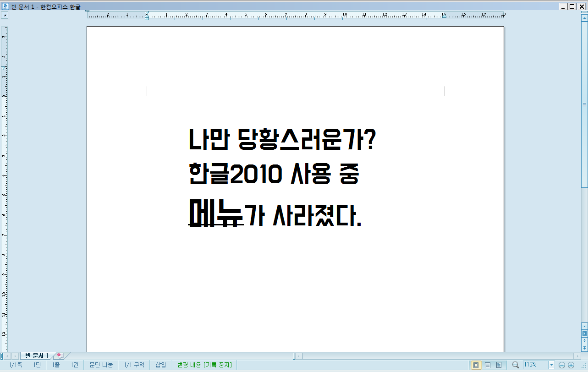Select the '빈 문서 1' document tab
The height and width of the screenshot is (372, 588).
(x=37, y=356)
